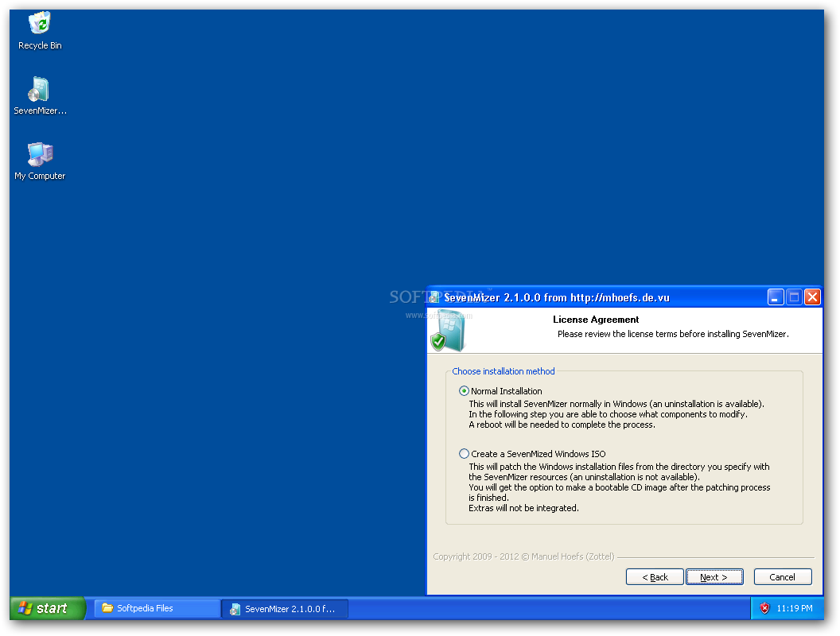Click the Next button
Viewport: 840px width, 636px height.
point(714,577)
